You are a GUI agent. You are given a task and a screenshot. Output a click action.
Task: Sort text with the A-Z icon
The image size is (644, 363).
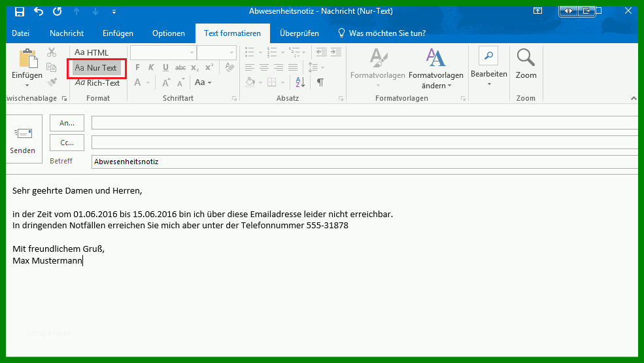pos(300,82)
